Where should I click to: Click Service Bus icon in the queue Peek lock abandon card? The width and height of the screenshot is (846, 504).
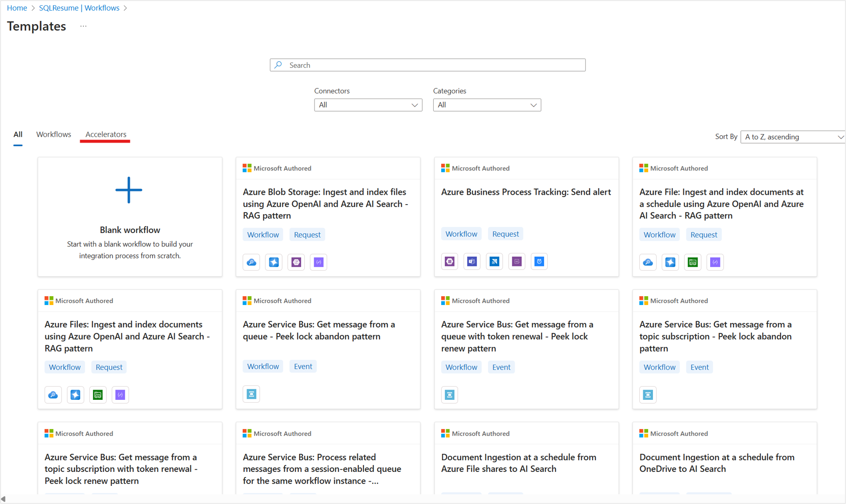pos(251,394)
